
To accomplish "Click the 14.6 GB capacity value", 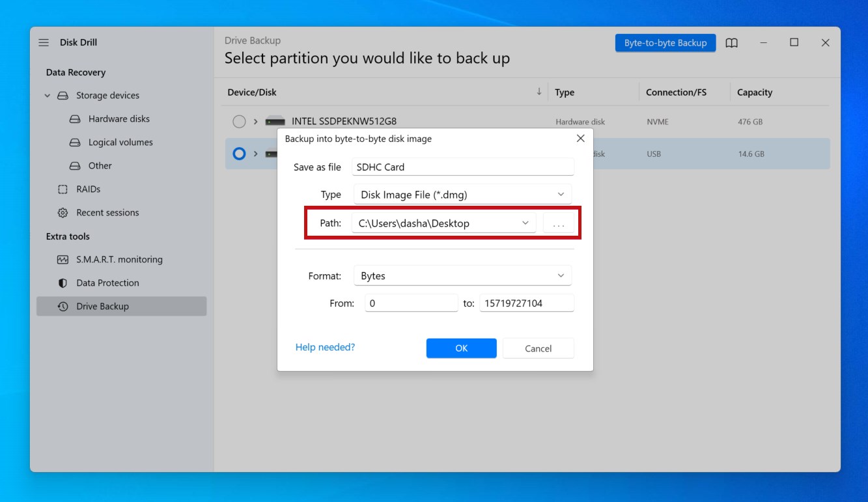I will (x=751, y=154).
